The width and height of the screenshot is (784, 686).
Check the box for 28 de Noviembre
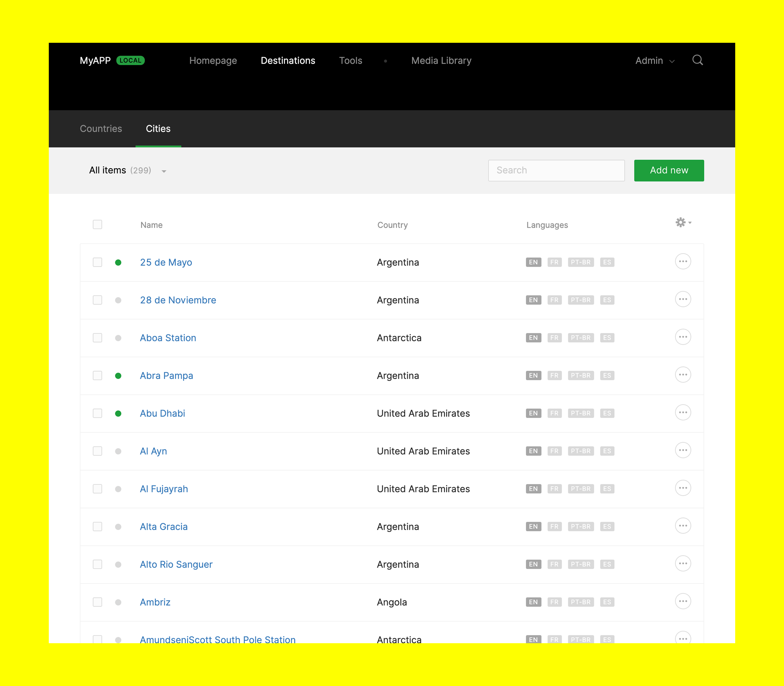(98, 300)
